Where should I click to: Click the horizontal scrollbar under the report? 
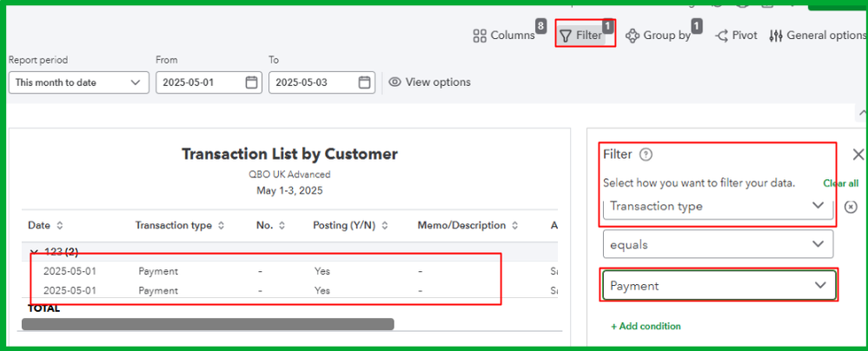point(208,324)
